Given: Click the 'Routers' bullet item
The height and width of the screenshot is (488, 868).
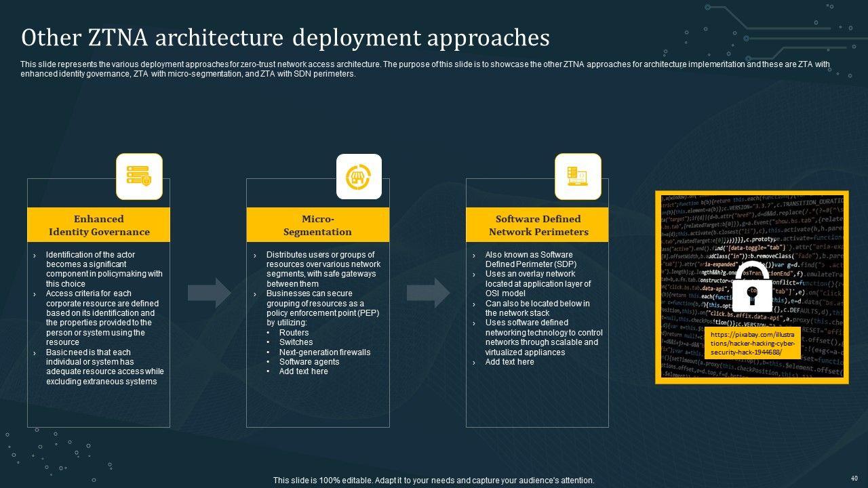Looking at the screenshot, I should pyautogui.click(x=294, y=333).
